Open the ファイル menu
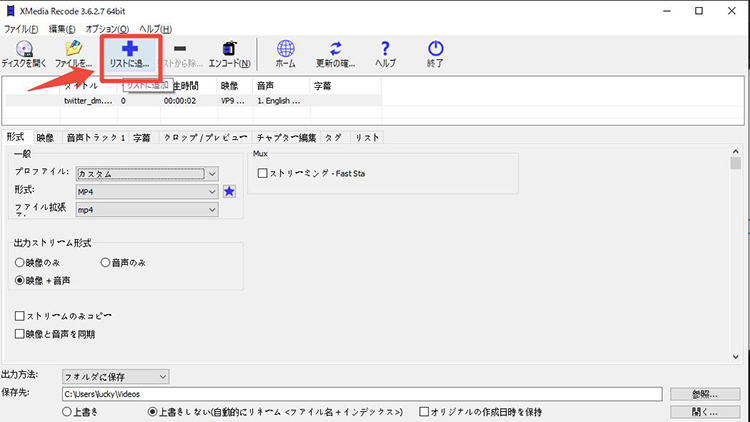 point(21,29)
